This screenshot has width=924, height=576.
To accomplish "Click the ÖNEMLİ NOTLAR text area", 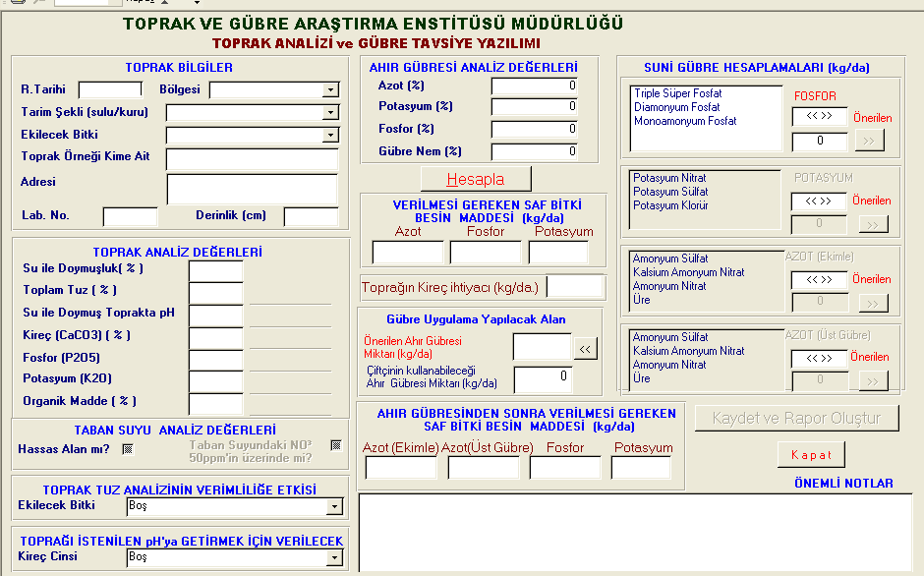I will point(635,531).
